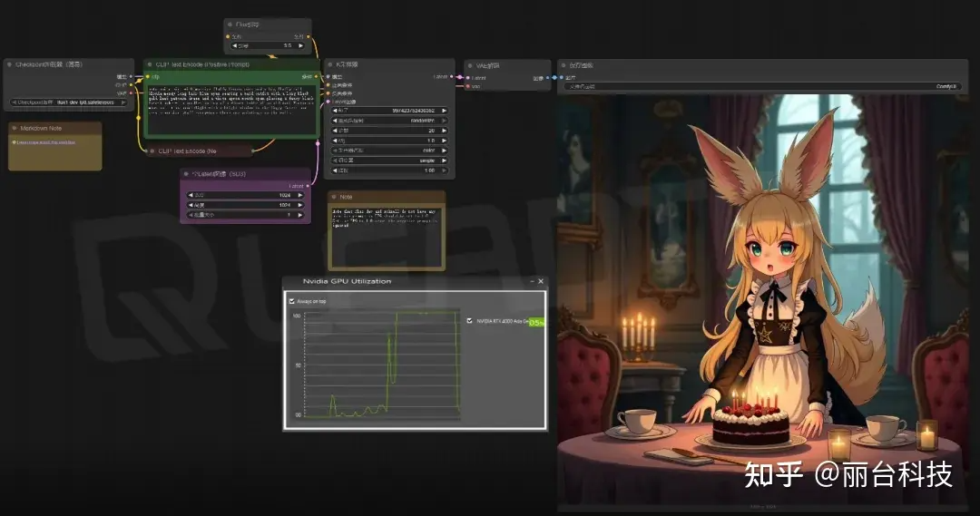Increase the SD3 latent height 1024 with right arrow
The width and height of the screenshot is (980, 516).
click(x=300, y=205)
